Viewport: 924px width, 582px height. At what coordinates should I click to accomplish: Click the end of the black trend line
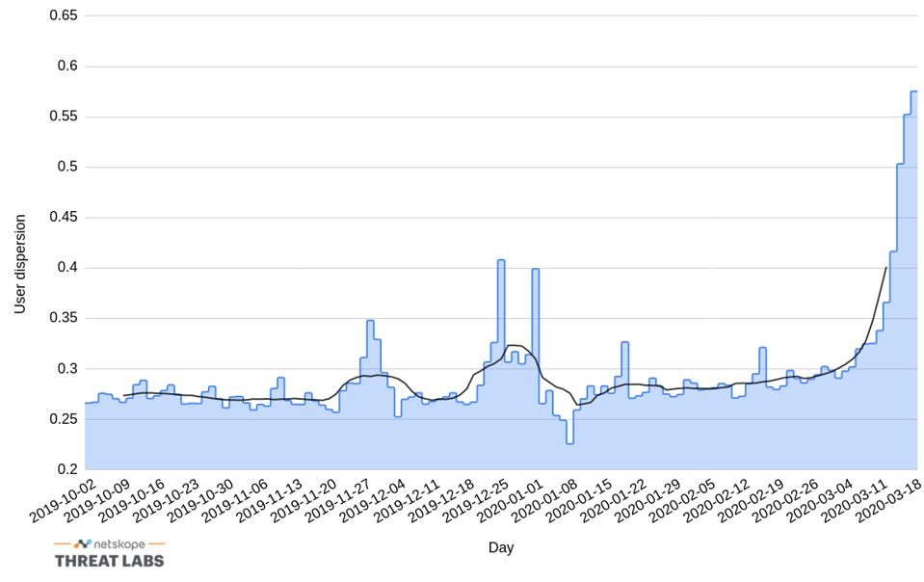click(x=885, y=268)
